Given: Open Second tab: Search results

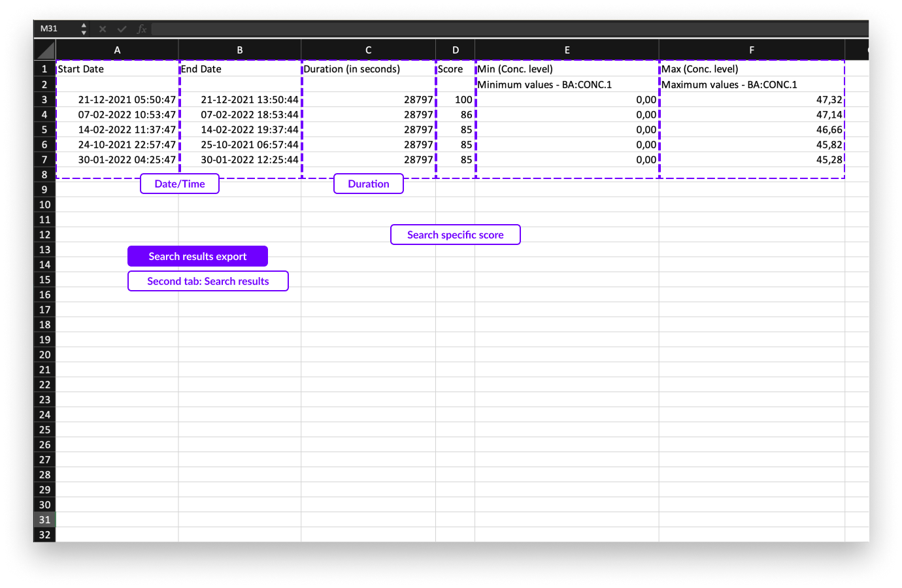Looking at the screenshot, I should [208, 281].
